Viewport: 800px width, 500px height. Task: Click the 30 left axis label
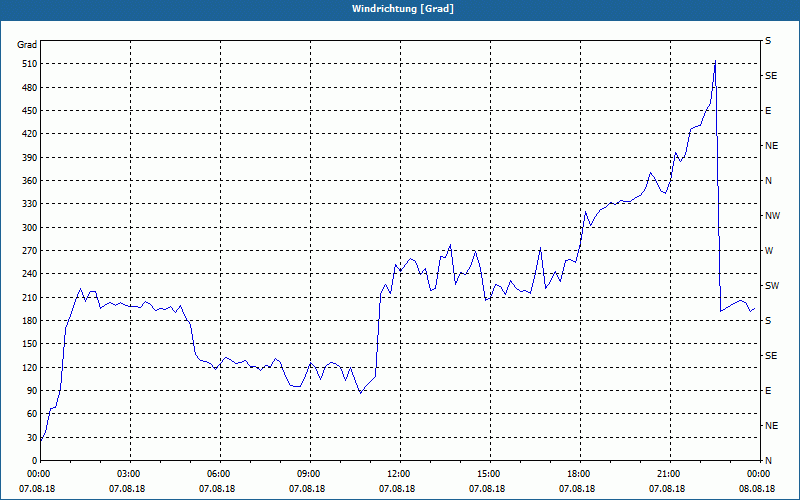coord(32,437)
